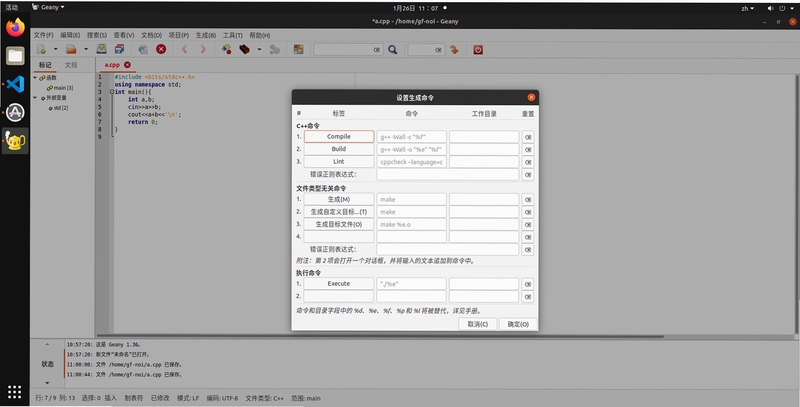Click the Build label button in dialog

pyautogui.click(x=339, y=149)
